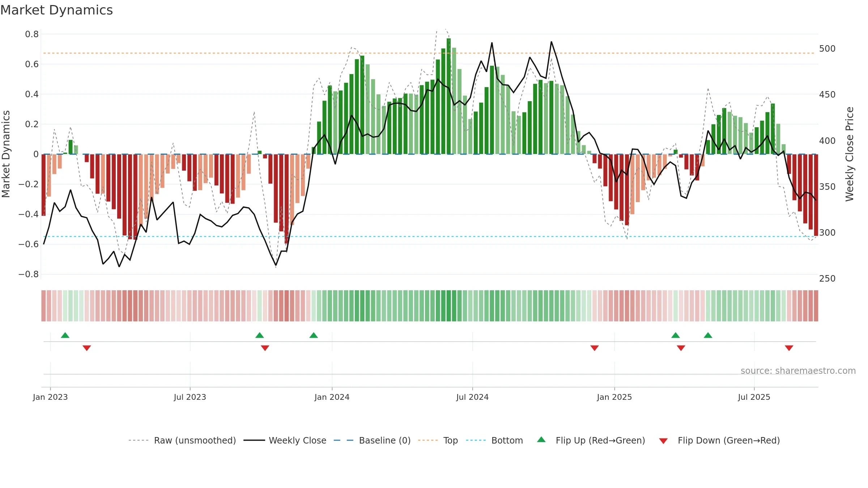Click the vertical Market Dynamics left axis title
This screenshot has height=488, width=868.
pos(6,154)
